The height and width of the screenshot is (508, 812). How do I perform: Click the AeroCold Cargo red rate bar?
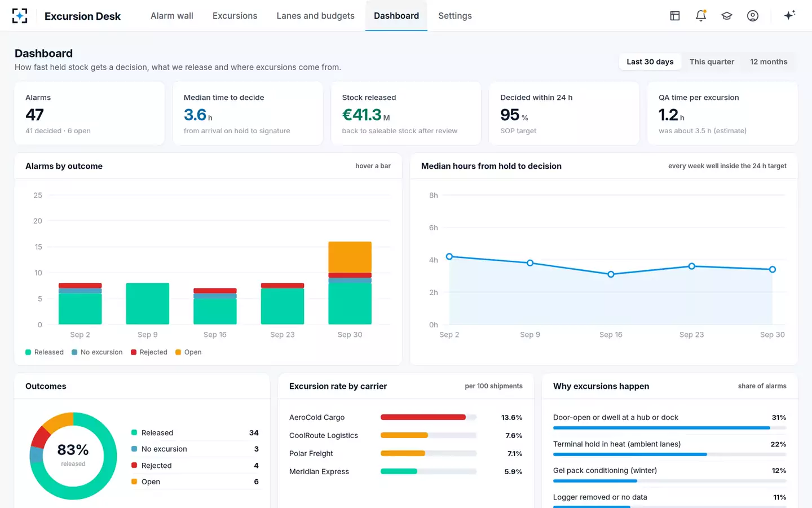point(423,418)
